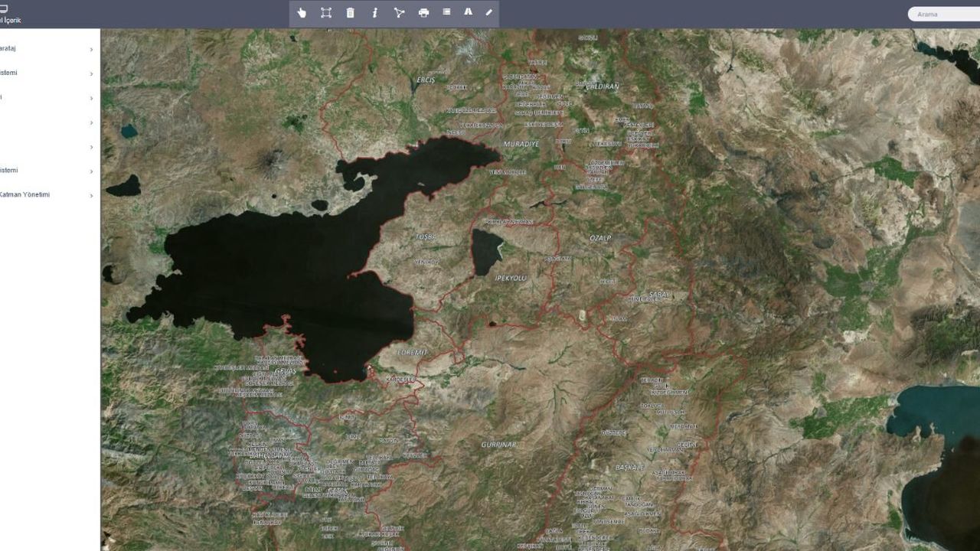This screenshot has width=980, height=551.
Task: Select the İPEKYOLU label on the map
Action: point(511,278)
